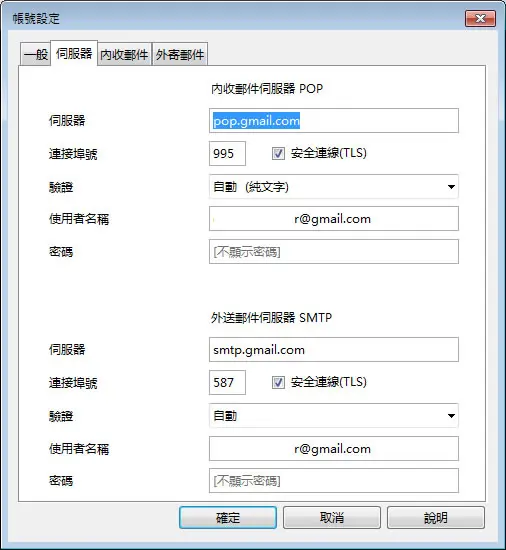
Task: Click the SMTP 使用者名稱 field
Action: coord(334,448)
